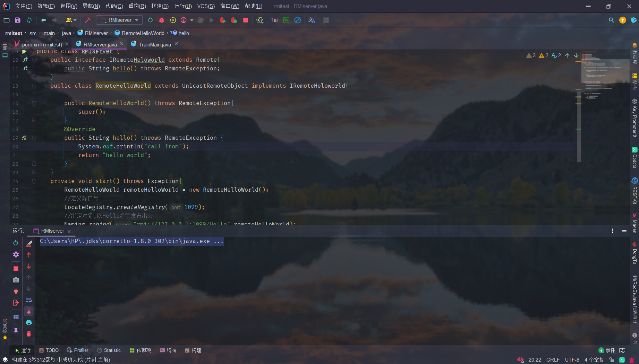Open the 终端 terminal tool window
The height and width of the screenshot is (364, 639).
click(168, 350)
